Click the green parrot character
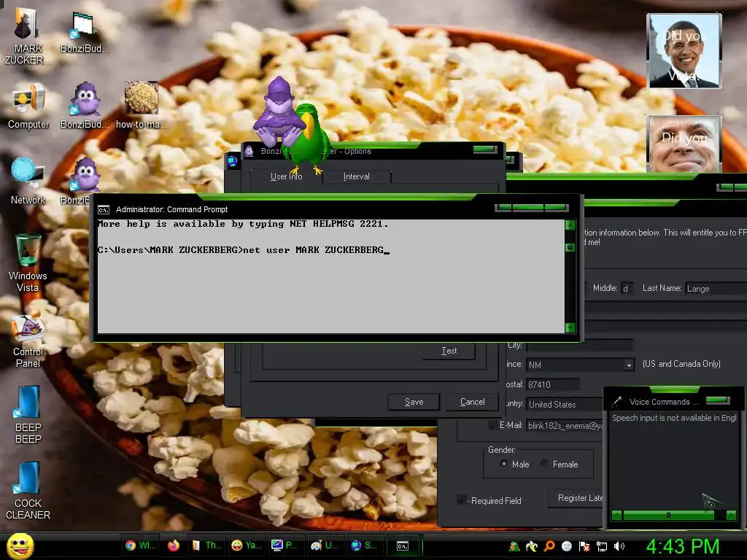Screen dimensions: 747x560 [309, 139]
